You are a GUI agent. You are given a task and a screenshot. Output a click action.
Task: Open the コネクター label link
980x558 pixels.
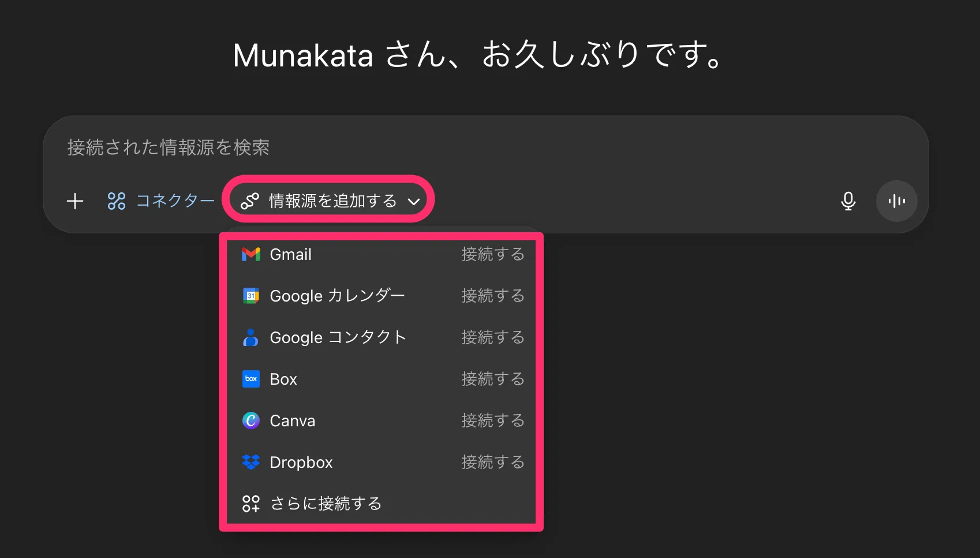point(175,200)
